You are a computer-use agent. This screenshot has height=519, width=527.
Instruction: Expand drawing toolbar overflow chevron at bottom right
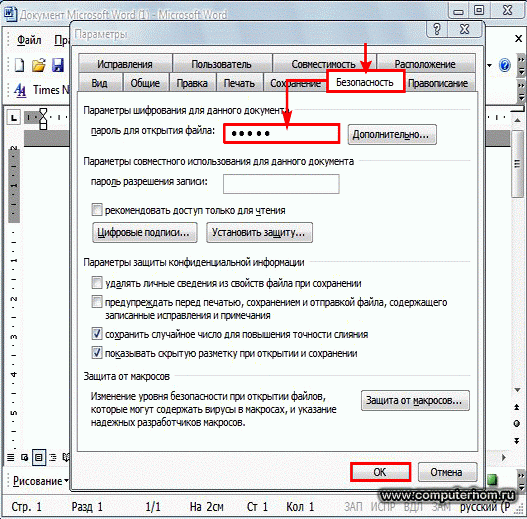point(521,481)
